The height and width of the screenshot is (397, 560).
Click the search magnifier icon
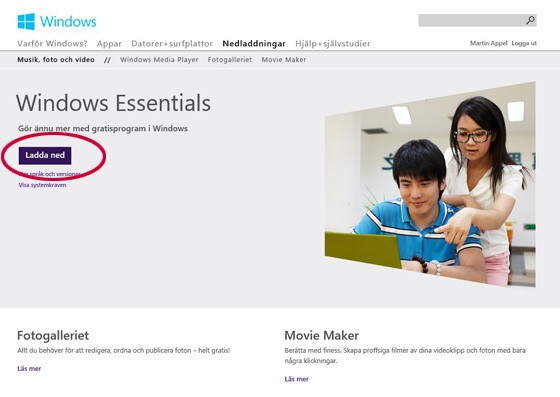point(530,20)
